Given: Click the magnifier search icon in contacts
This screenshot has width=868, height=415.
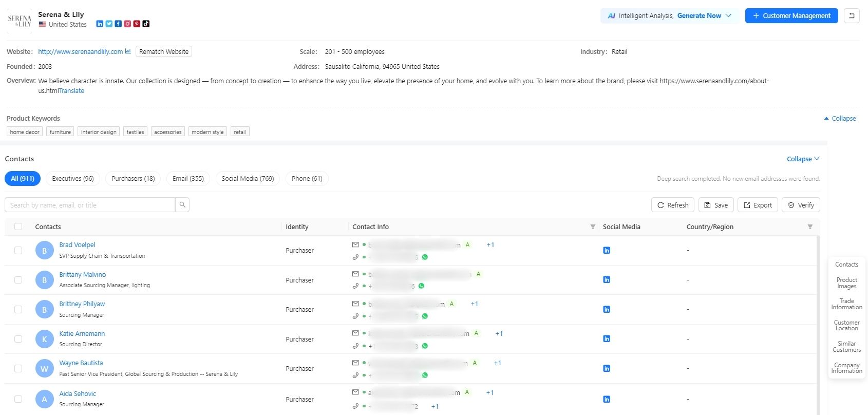Looking at the screenshot, I should (x=182, y=205).
